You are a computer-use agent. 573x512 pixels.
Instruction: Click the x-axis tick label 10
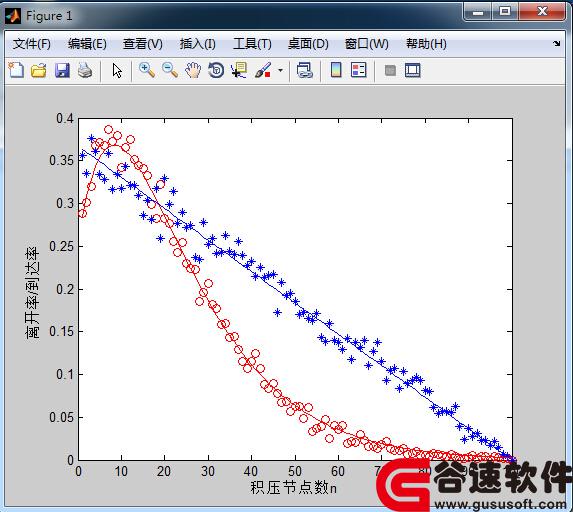121,471
